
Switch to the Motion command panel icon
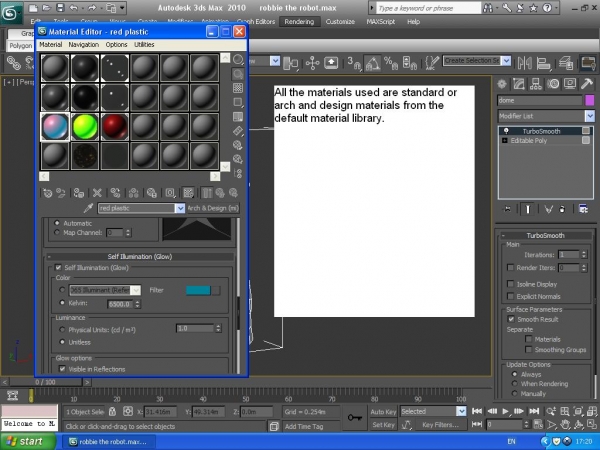pos(553,84)
